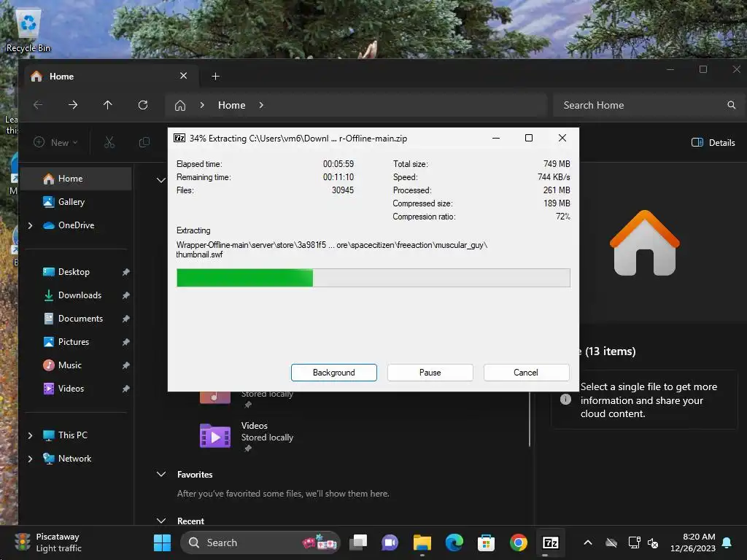747x560 pixels.
Task: Click the search magnifier in Search Home
Action: coord(731,105)
